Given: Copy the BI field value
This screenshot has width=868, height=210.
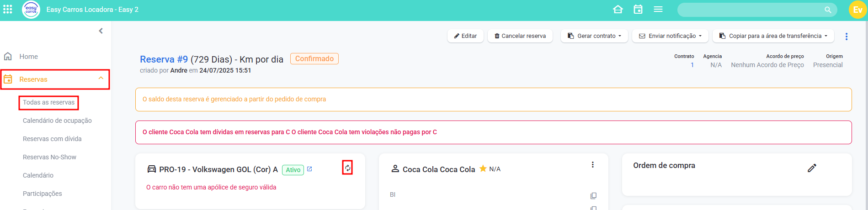Looking at the screenshot, I should (x=593, y=196).
